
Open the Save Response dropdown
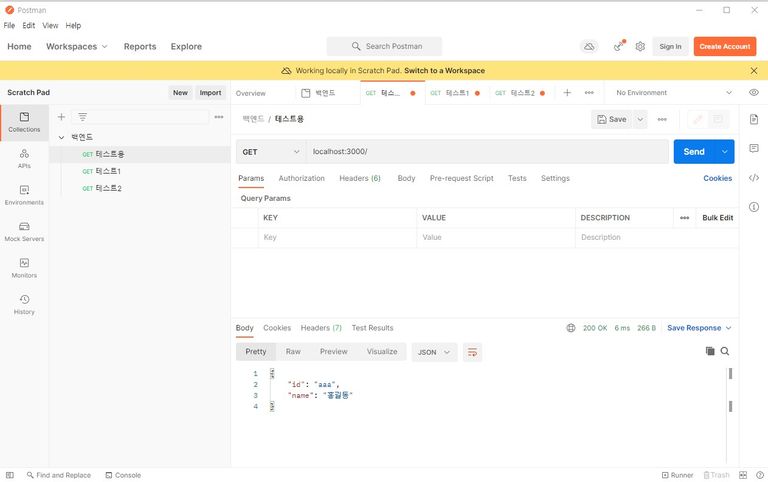tap(698, 328)
